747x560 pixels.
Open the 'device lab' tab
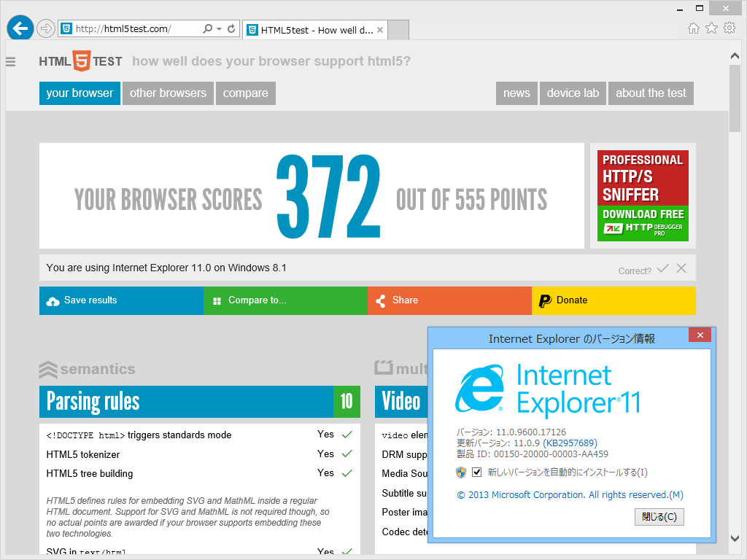coord(573,93)
